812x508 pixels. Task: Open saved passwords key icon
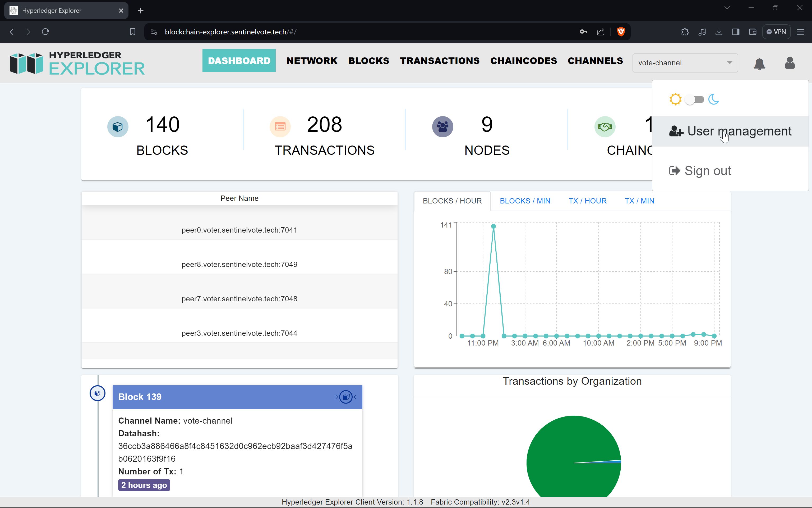(x=584, y=32)
